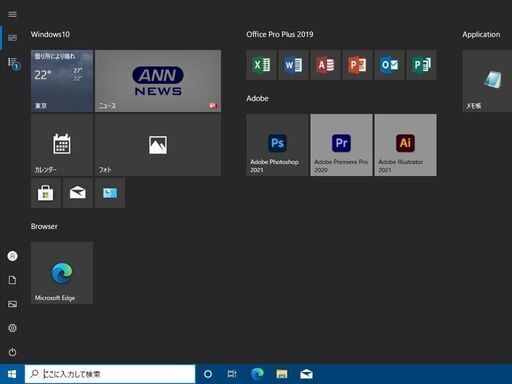Open Mail from the taskbar

tap(306, 374)
